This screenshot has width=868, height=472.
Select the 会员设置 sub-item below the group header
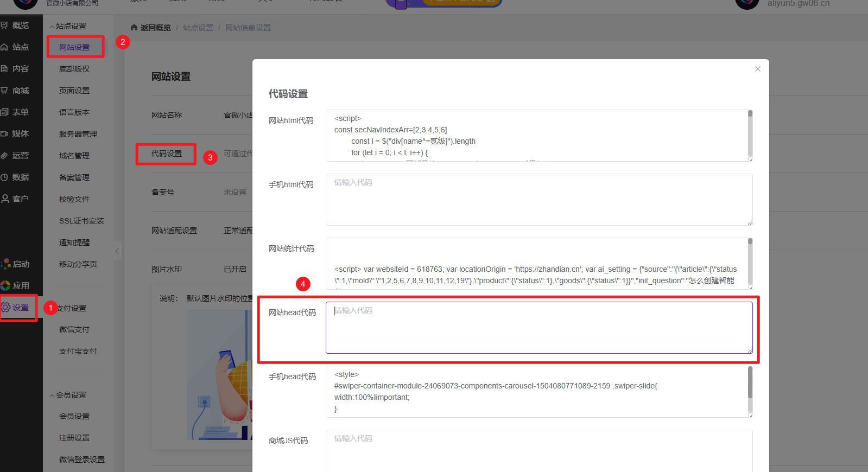[74, 416]
